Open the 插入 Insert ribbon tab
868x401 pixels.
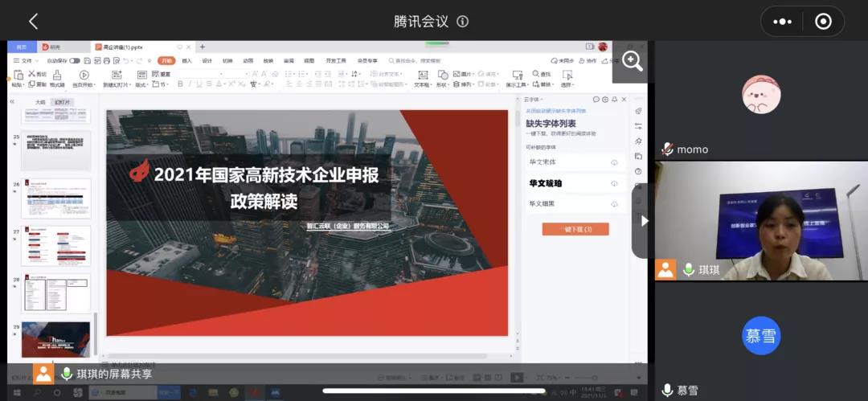(187, 60)
